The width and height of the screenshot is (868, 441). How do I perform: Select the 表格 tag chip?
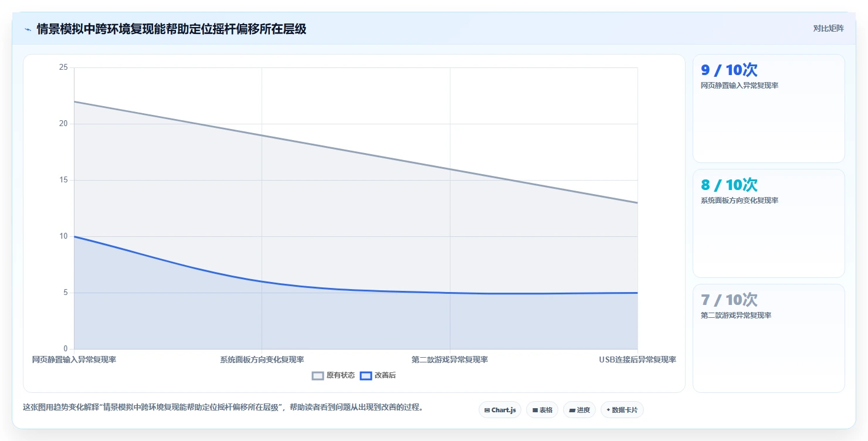542,410
